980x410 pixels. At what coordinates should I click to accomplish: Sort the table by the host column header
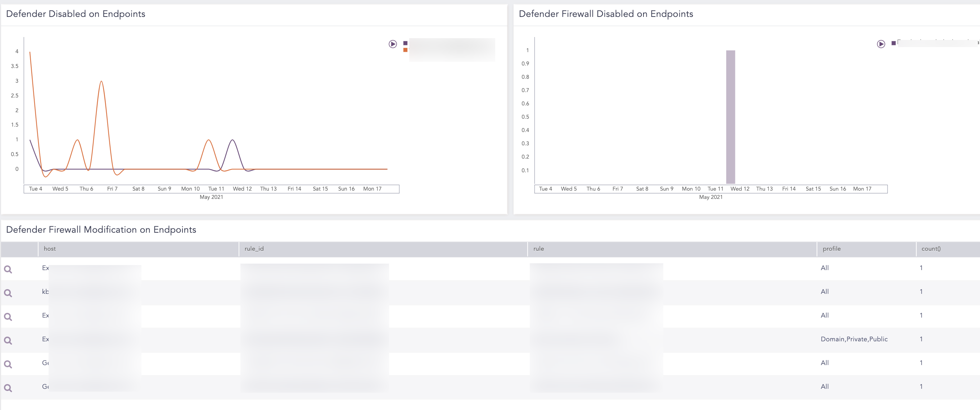click(x=50, y=249)
